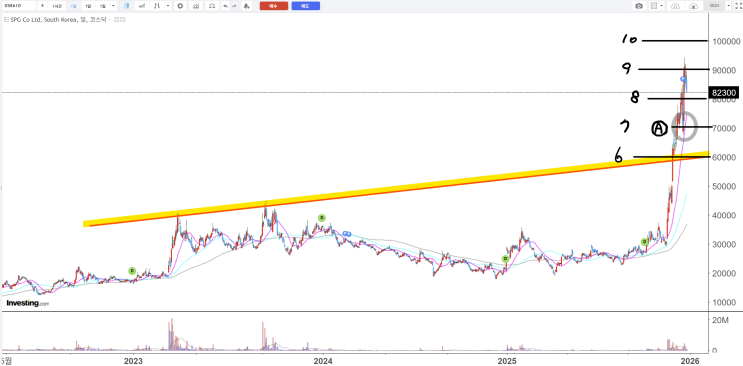Open the layout dropdown arrow
The image size is (743, 366).
pos(661,6)
